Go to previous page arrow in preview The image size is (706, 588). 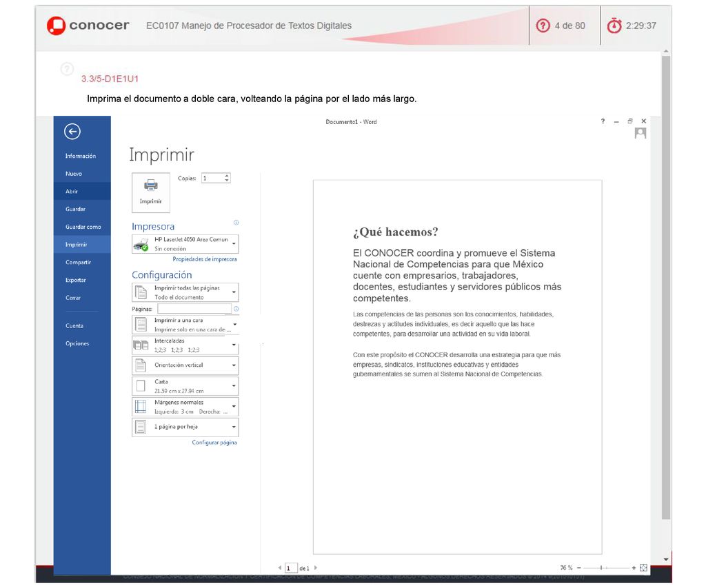click(x=280, y=568)
